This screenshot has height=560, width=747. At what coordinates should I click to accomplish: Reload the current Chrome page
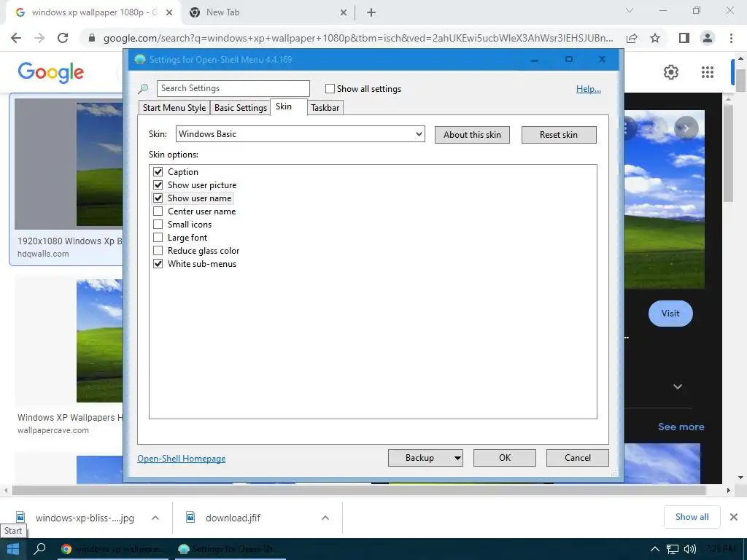pos(63,38)
